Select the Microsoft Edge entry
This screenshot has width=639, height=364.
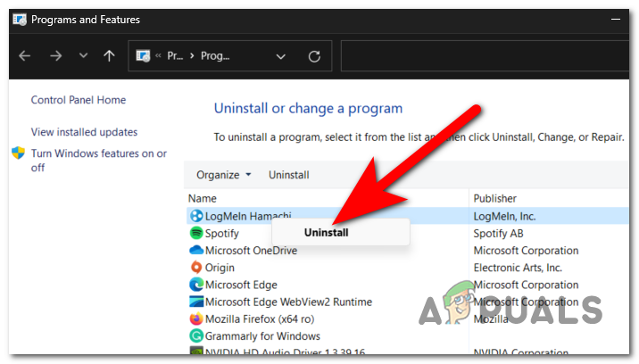241,285
